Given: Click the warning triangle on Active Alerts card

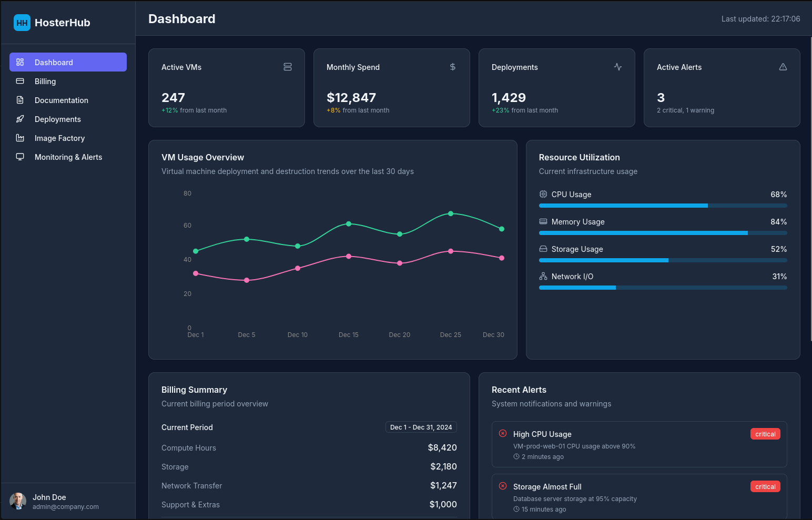Looking at the screenshot, I should tap(783, 67).
